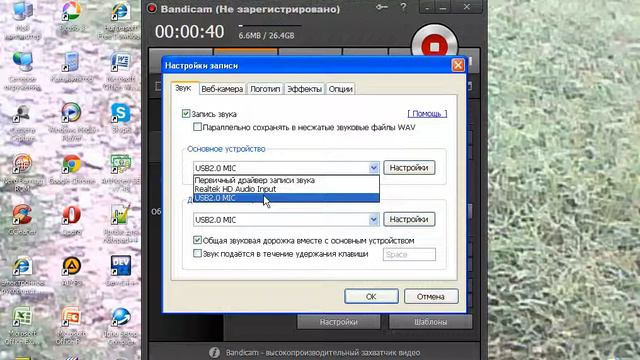
Task: Open the chart-with-pencil desktop shortcut
Action: (120, 215)
